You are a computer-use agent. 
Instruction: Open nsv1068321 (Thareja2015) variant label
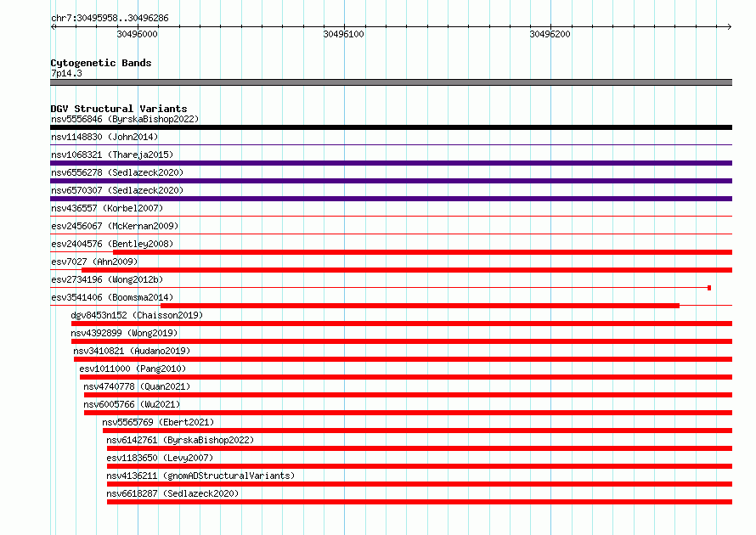click(112, 155)
